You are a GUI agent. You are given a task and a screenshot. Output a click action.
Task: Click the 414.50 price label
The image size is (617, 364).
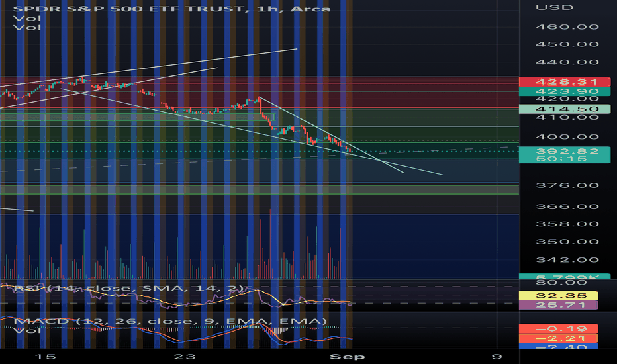click(x=565, y=109)
